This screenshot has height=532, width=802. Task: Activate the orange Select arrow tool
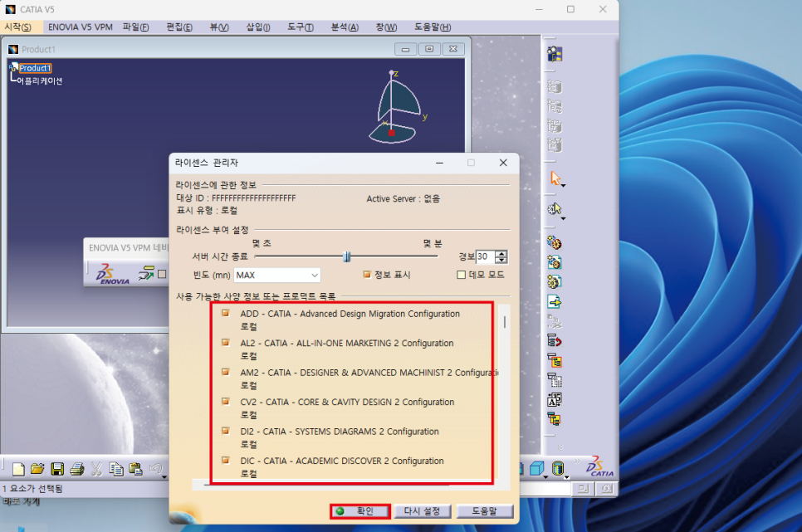coord(555,178)
